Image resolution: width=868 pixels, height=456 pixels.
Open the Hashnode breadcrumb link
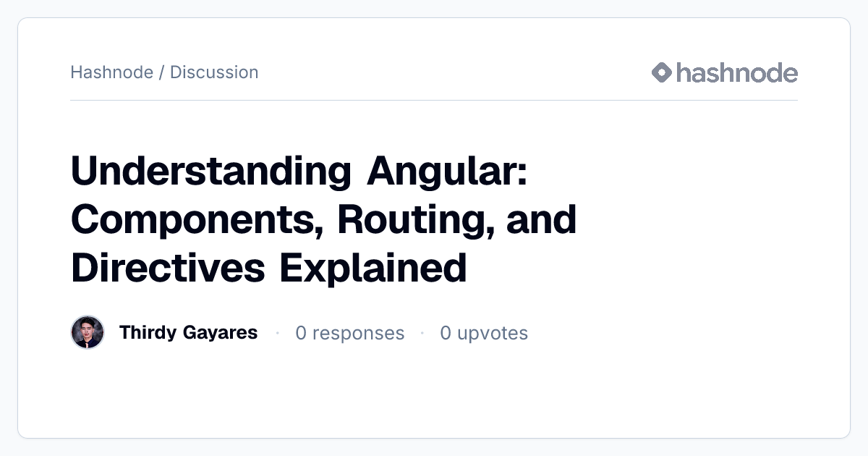click(111, 72)
